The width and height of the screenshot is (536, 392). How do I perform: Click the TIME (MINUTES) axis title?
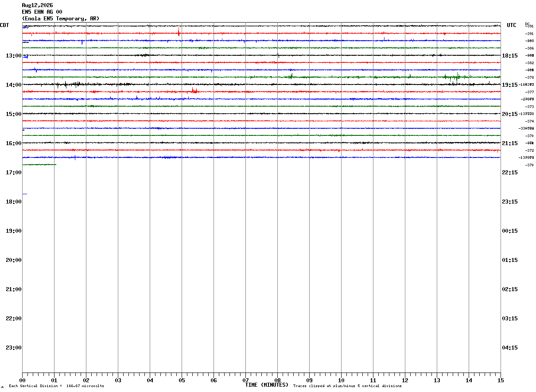(x=267, y=385)
